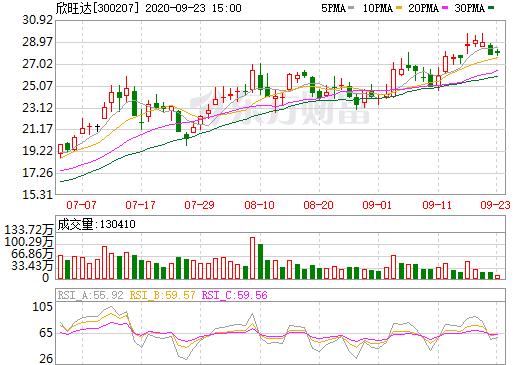Click the 15.31 price axis label
Viewport: 520px width, 365px height.
(38, 194)
